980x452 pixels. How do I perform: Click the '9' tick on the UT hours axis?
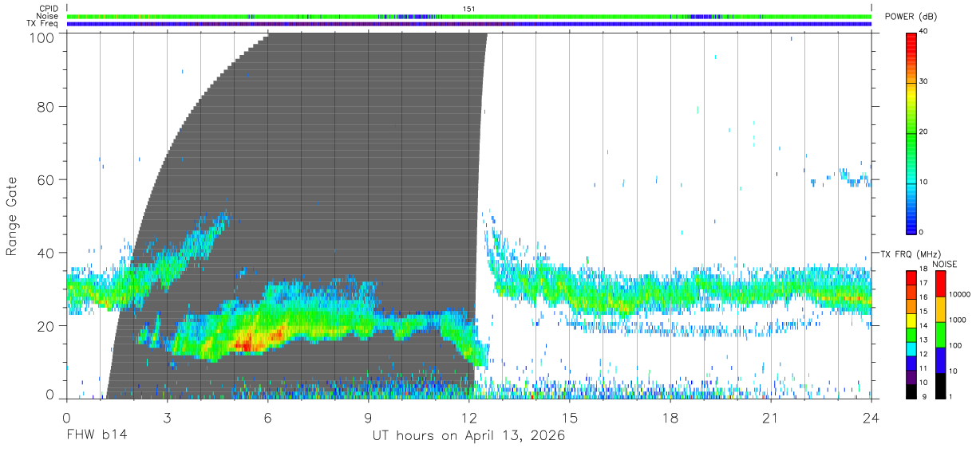click(369, 417)
